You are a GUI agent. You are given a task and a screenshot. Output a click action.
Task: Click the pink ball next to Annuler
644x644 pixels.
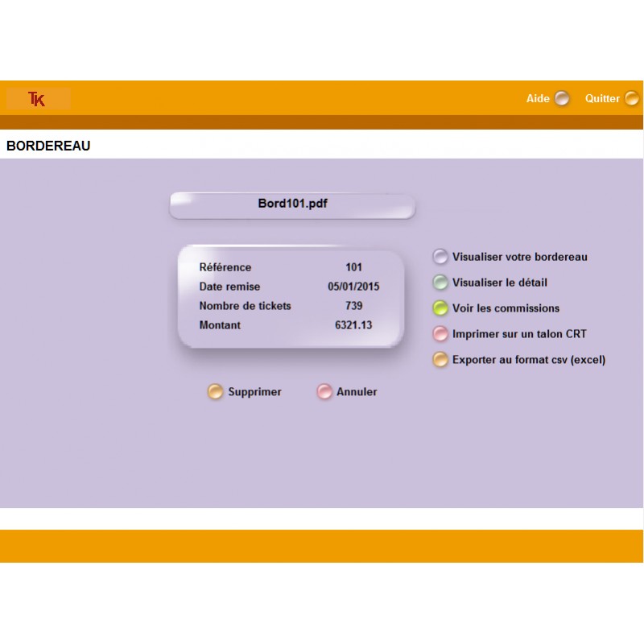324,392
